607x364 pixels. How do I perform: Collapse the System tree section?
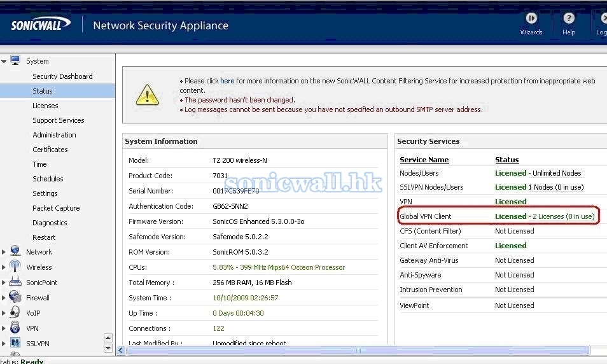tap(4, 61)
